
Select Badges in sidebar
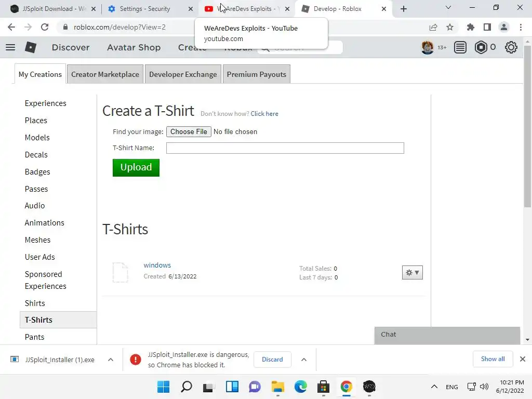(37, 172)
